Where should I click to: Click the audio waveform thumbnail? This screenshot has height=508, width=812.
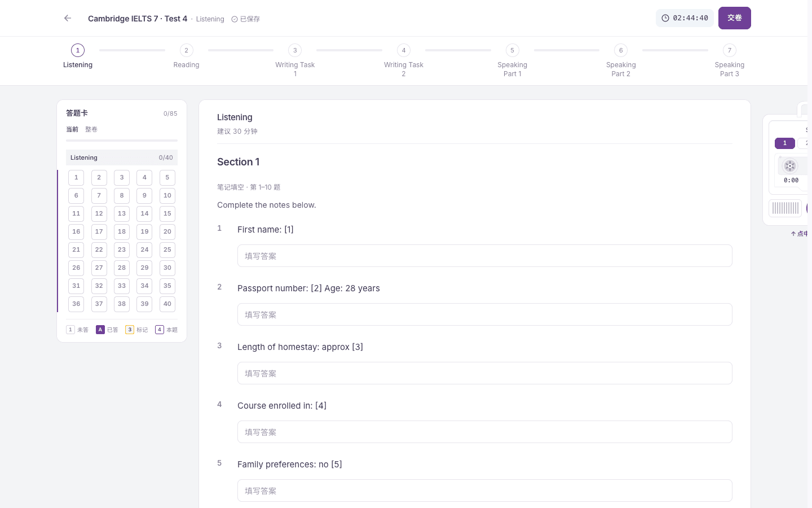[785, 208]
